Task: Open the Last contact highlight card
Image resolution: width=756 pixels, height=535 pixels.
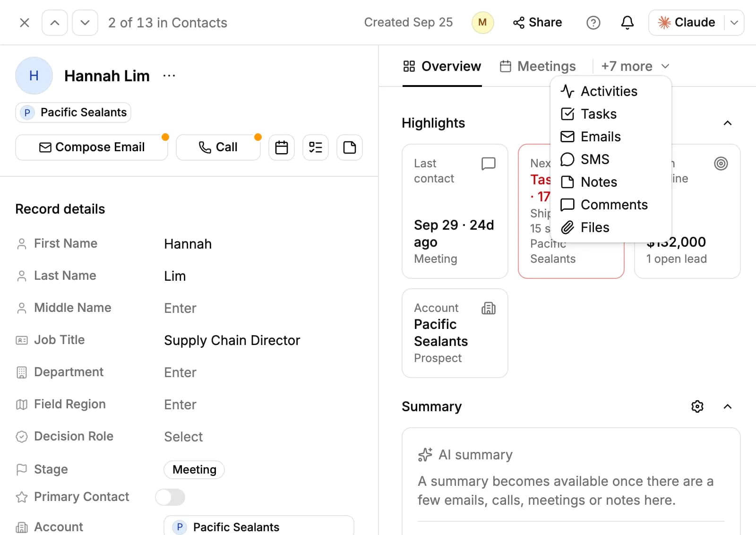Action: coord(455,211)
